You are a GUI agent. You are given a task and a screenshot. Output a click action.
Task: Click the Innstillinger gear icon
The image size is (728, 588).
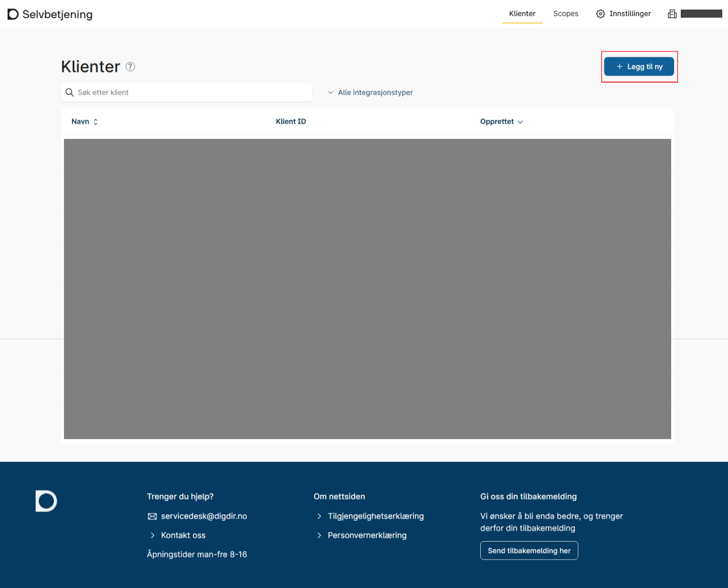click(x=601, y=14)
